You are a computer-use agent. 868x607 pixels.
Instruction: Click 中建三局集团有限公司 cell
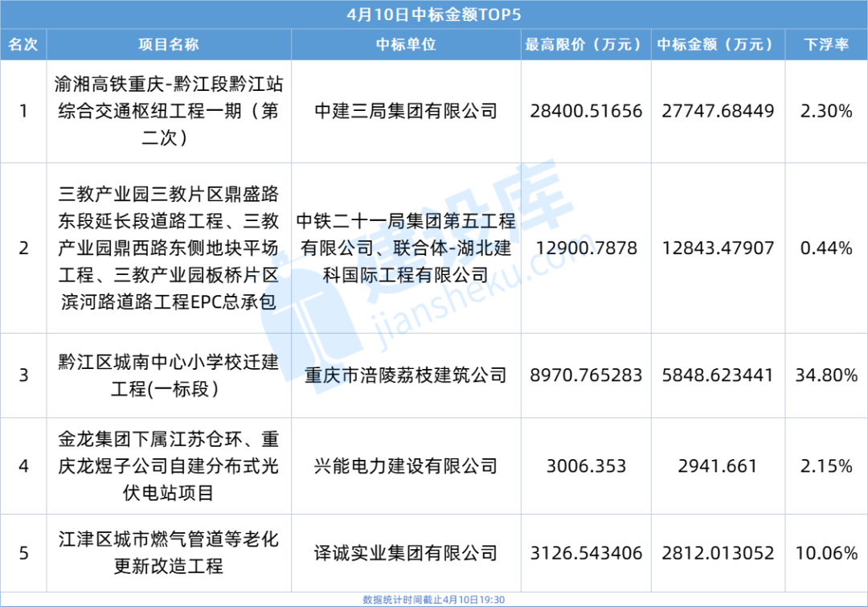point(406,111)
